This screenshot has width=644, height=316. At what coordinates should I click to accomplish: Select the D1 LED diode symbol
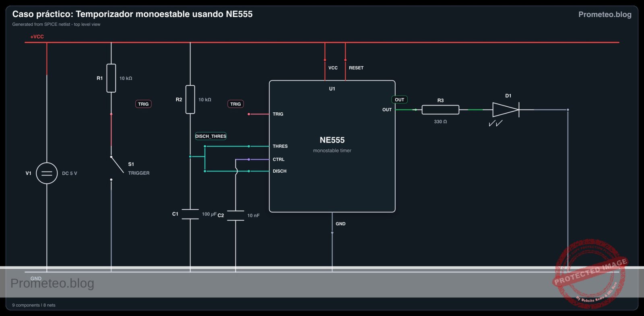(x=506, y=109)
